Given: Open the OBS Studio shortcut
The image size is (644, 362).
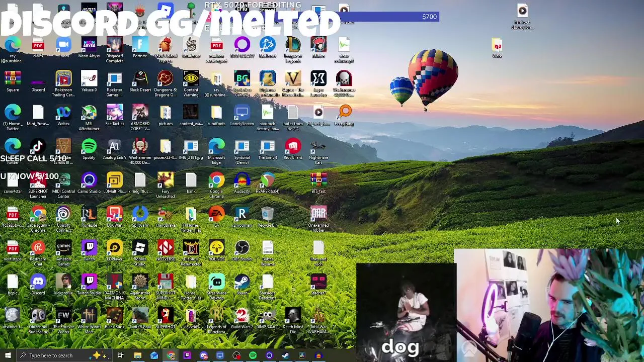Looking at the screenshot, I should pos(242,248).
